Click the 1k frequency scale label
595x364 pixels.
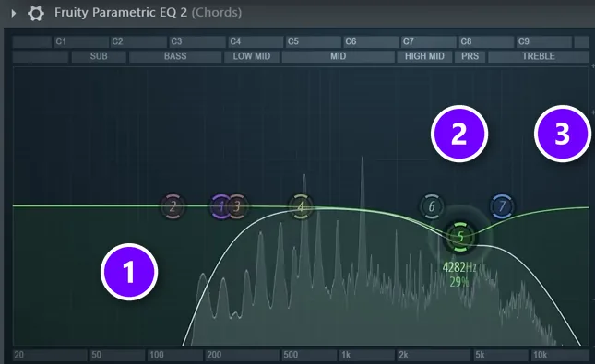pyautogui.click(x=346, y=355)
